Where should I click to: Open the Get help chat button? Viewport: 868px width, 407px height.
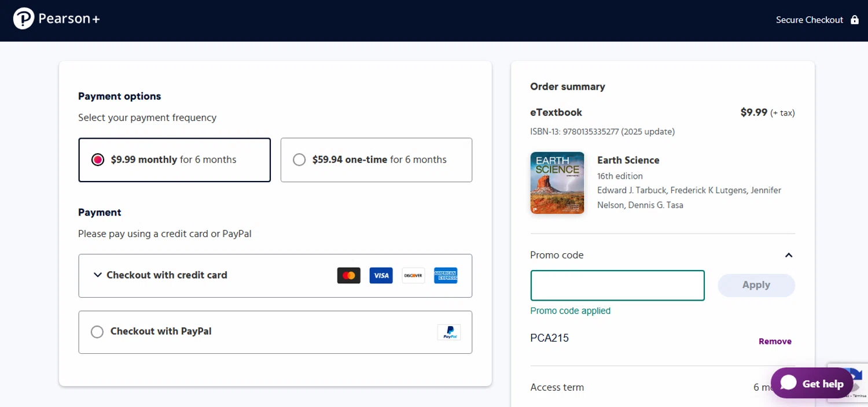click(x=812, y=383)
